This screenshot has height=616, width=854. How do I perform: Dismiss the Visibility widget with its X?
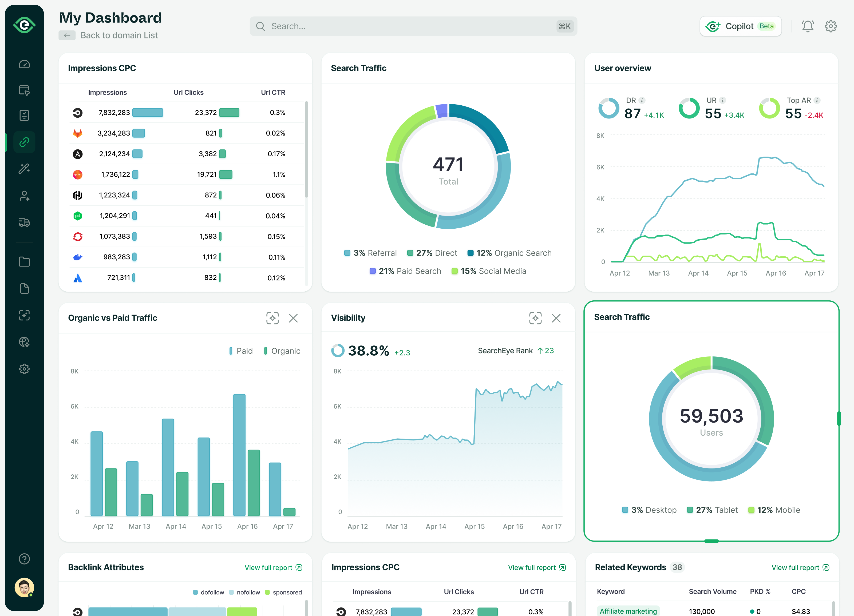pyautogui.click(x=556, y=318)
